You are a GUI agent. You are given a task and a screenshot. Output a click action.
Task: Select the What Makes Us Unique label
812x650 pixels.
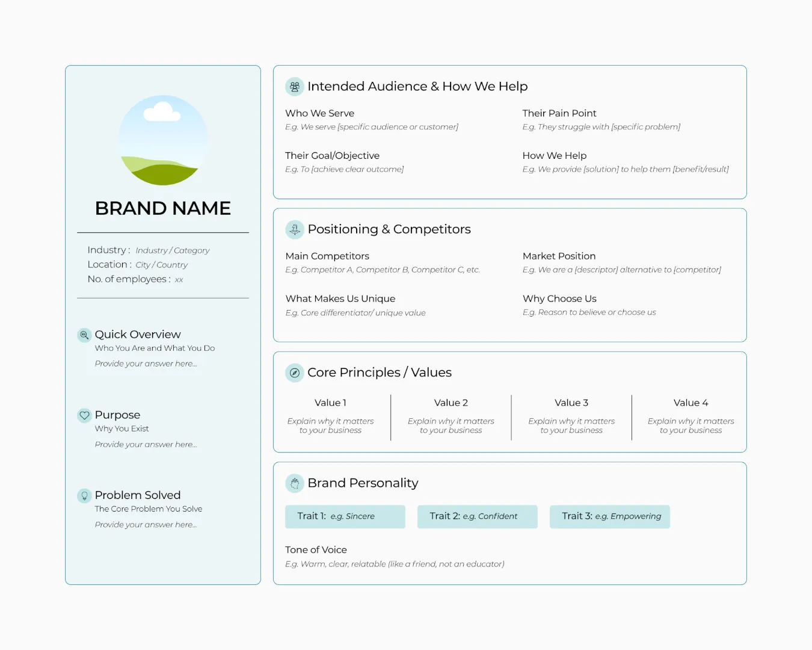click(x=340, y=299)
